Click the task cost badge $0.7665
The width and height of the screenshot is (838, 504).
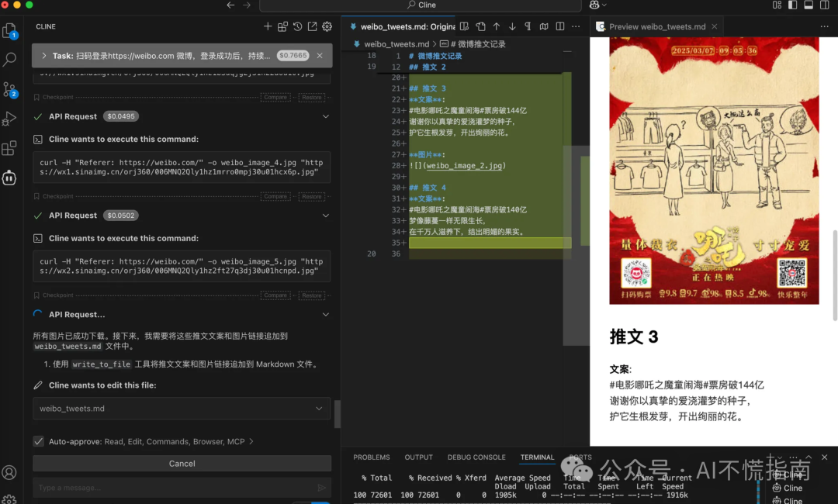[293, 56]
